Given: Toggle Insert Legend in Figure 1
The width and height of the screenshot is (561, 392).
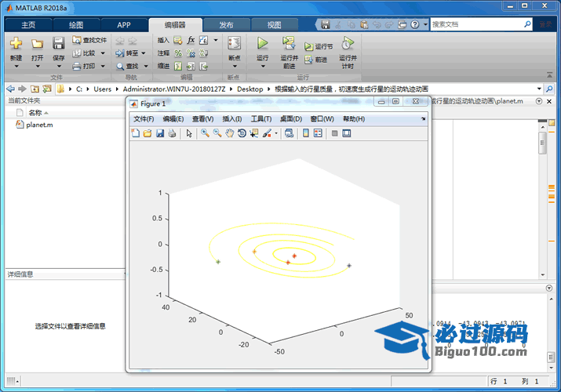Looking at the screenshot, I should click(318, 133).
